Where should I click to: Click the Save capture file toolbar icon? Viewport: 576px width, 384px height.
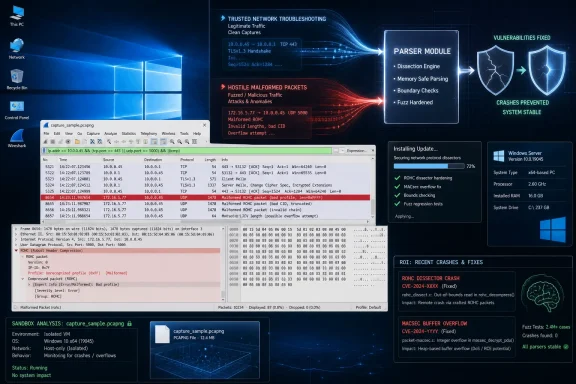(84, 141)
